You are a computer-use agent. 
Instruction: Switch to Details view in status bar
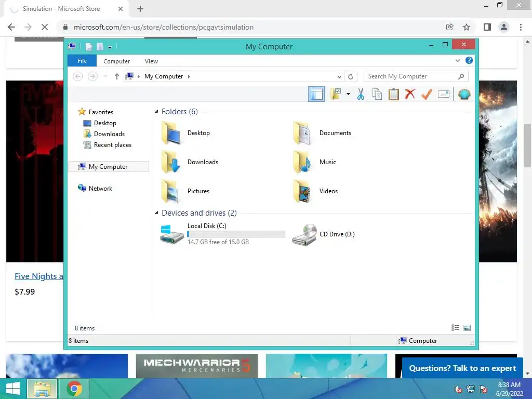click(455, 328)
